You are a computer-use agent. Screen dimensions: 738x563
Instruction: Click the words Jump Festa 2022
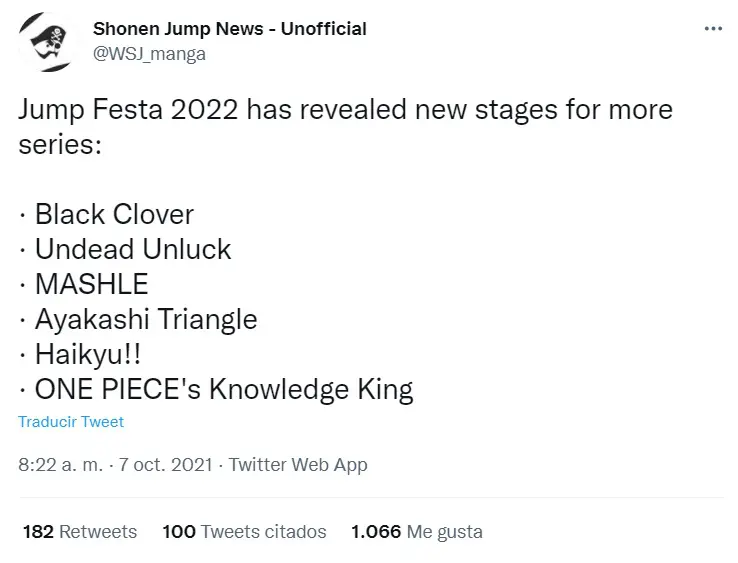(128, 110)
